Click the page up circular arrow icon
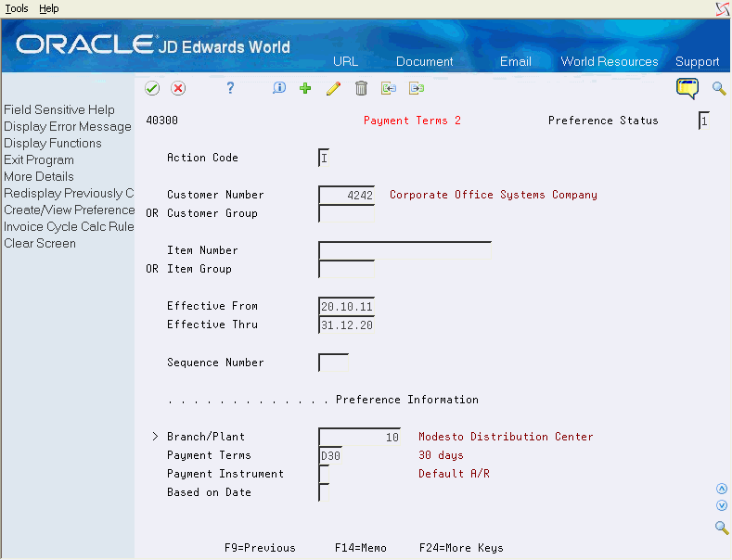This screenshot has height=560, width=732. (x=722, y=489)
